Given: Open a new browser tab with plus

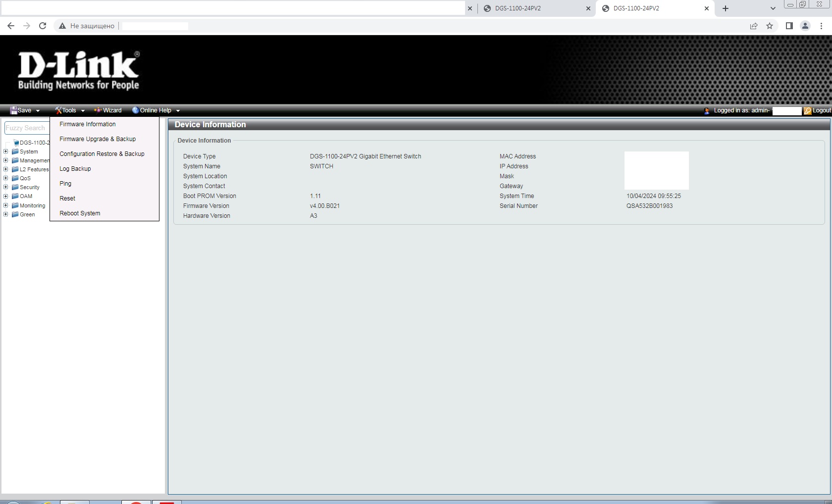Looking at the screenshot, I should 726,8.
